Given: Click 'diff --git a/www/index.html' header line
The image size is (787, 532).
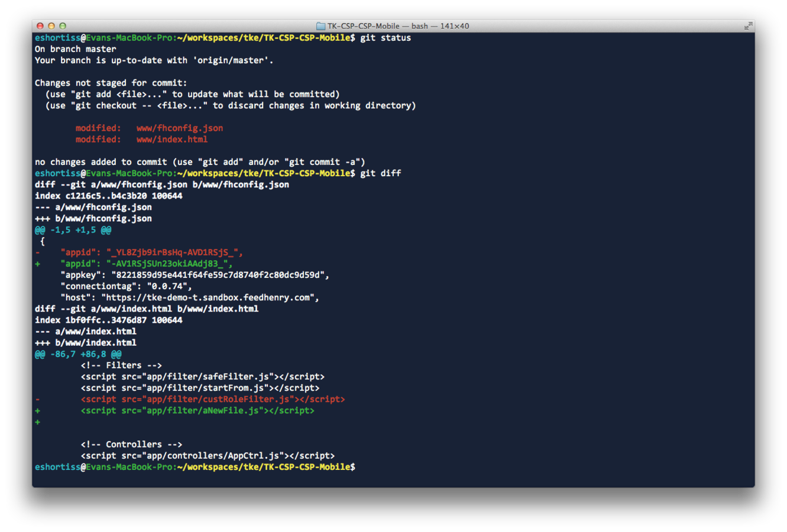Looking at the screenshot, I should tap(147, 309).
